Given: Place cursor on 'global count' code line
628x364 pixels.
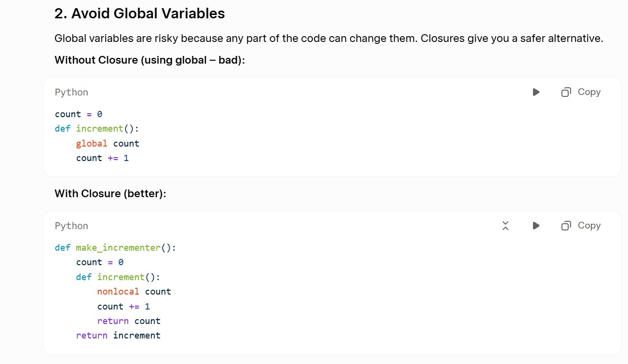Looking at the screenshot, I should 108,144.
